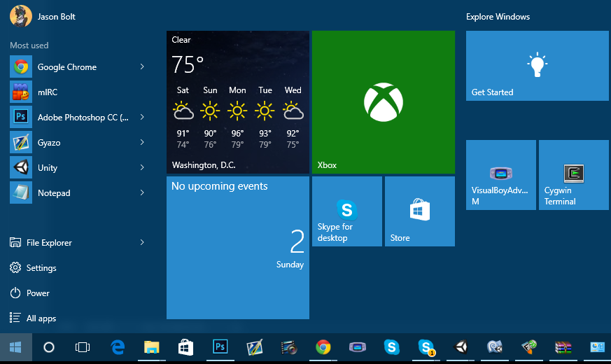This screenshot has height=364, width=611.
Task: Open the Jason Bolt account menu
Action: (x=43, y=16)
